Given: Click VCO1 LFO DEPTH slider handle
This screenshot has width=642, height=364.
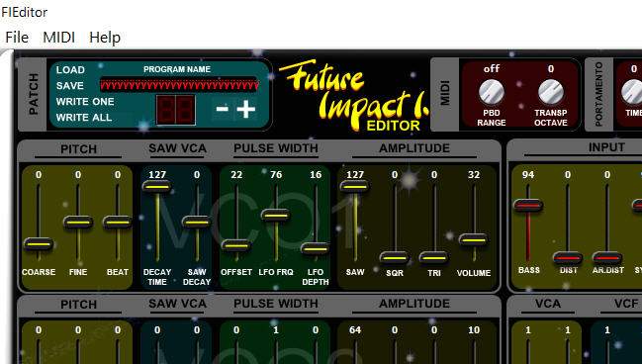Looking at the screenshot, I should (x=316, y=248).
